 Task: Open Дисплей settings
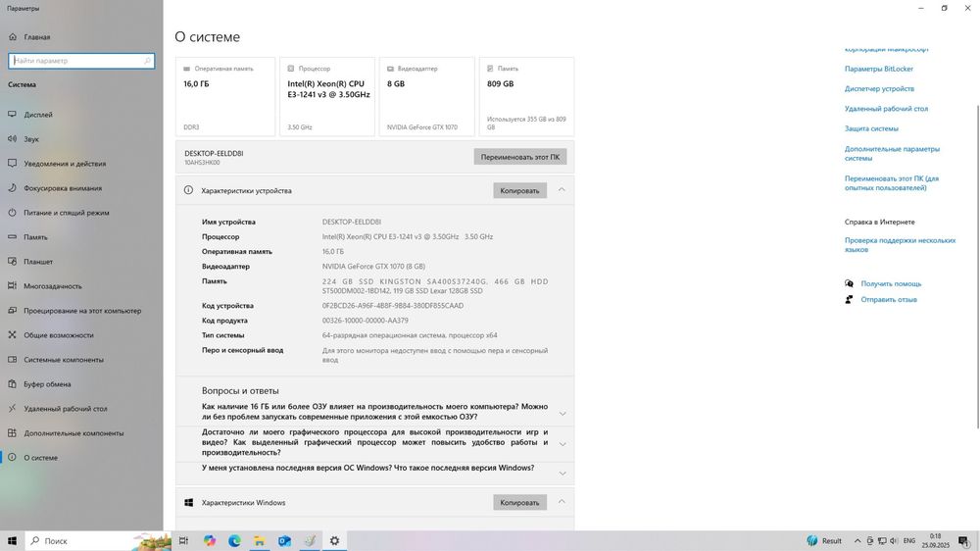point(38,115)
